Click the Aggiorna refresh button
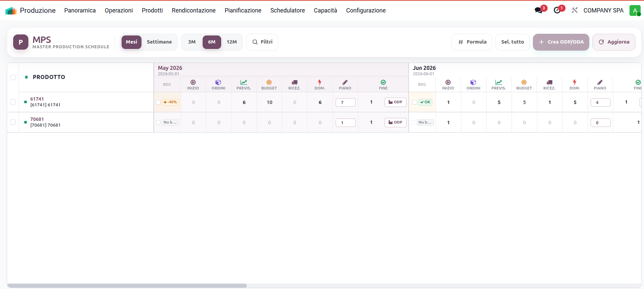This screenshot has height=289, width=644. pos(614,42)
